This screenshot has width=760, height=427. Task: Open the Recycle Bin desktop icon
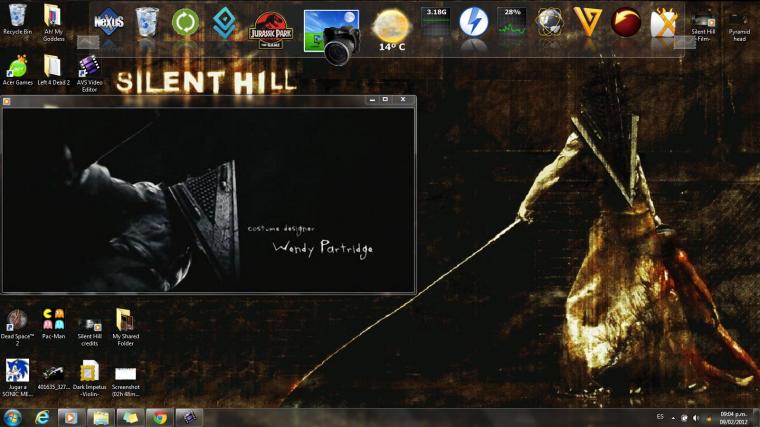[17, 19]
